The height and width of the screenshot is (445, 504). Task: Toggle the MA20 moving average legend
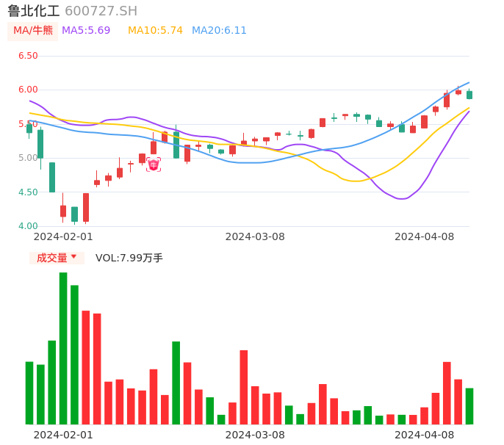point(219,31)
